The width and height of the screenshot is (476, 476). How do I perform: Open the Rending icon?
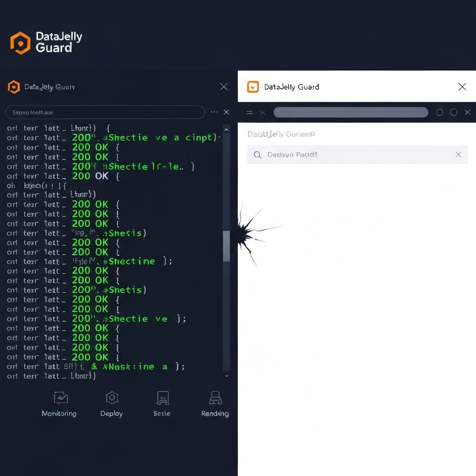click(216, 398)
